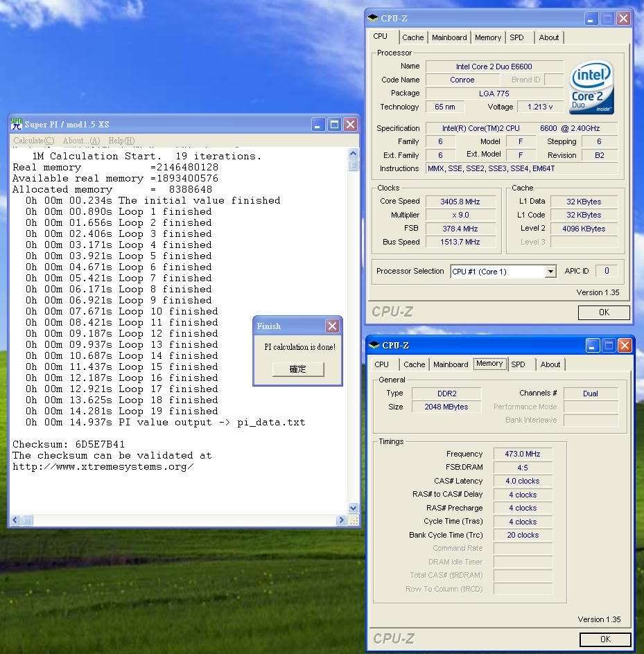Click the Bus Speed value 1513.7 MHz
Image resolution: width=644 pixels, height=654 pixels.
click(x=460, y=242)
